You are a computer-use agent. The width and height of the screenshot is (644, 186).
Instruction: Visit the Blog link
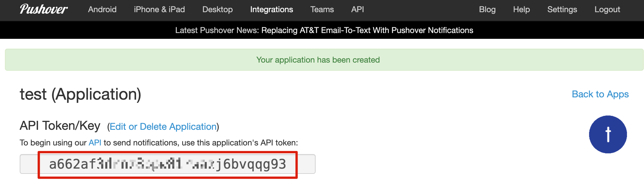click(487, 10)
